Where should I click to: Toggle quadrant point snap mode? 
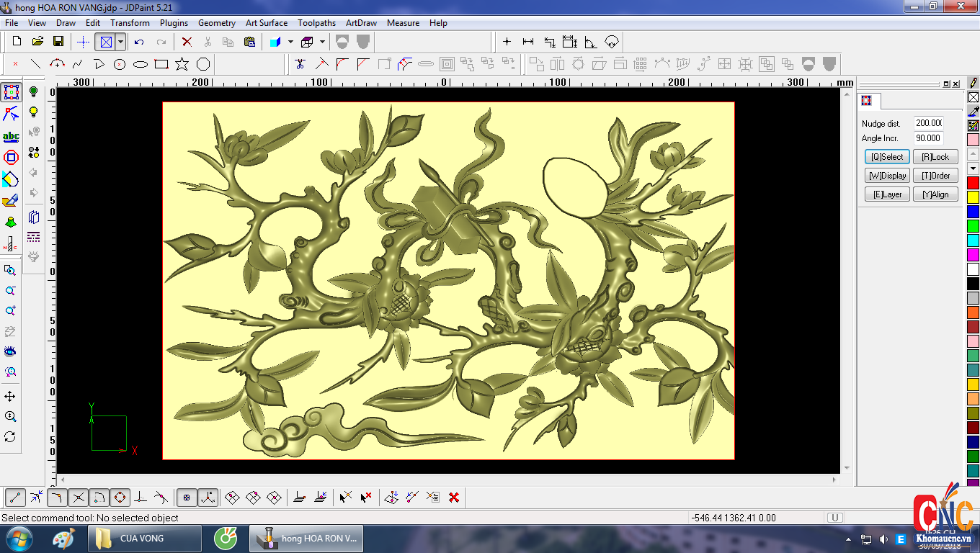(x=120, y=497)
